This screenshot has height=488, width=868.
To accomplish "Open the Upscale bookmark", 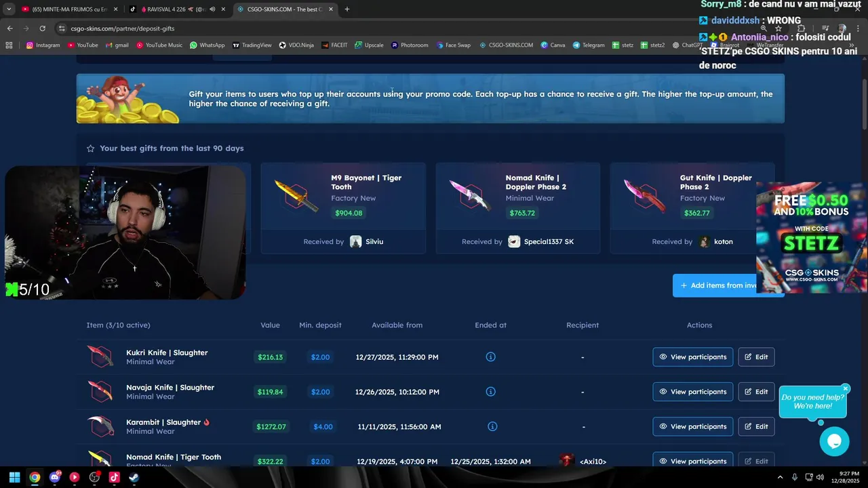I will click(368, 45).
